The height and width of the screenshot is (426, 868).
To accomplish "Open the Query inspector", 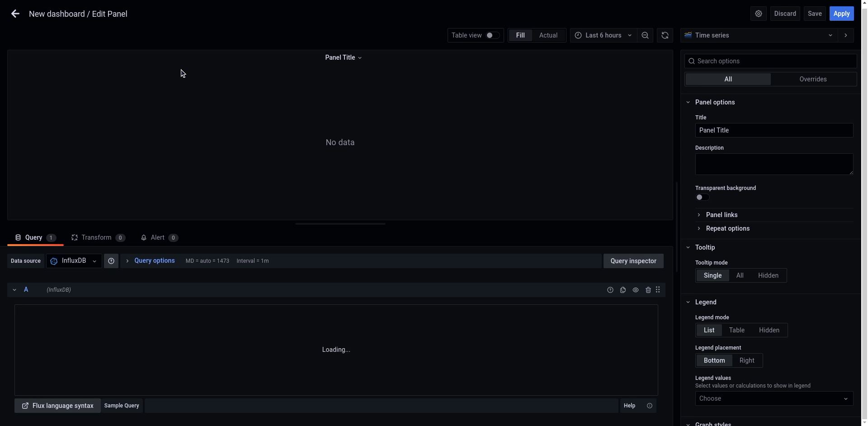I will [633, 261].
